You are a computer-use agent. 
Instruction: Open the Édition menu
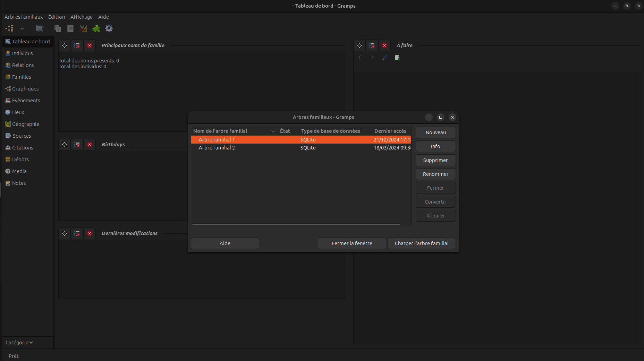57,17
